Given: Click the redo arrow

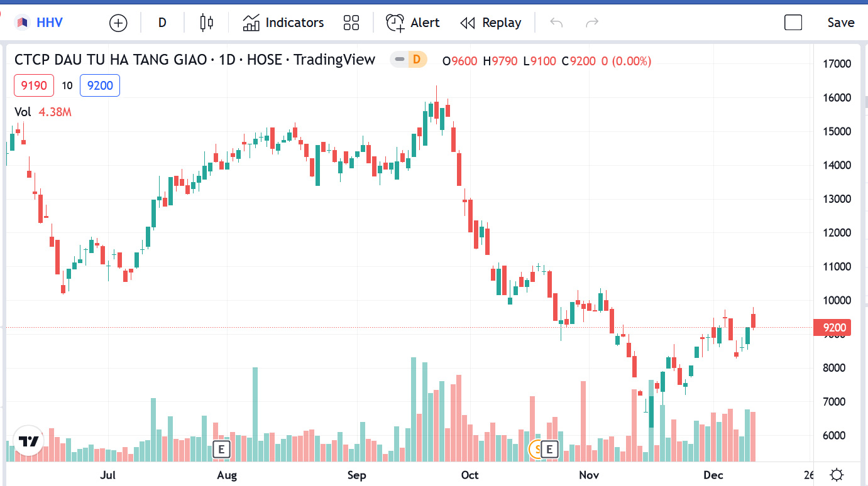Looking at the screenshot, I should click(592, 23).
